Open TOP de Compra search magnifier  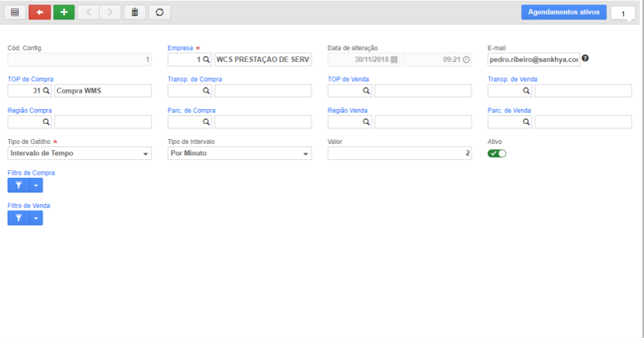[x=46, y=90]
